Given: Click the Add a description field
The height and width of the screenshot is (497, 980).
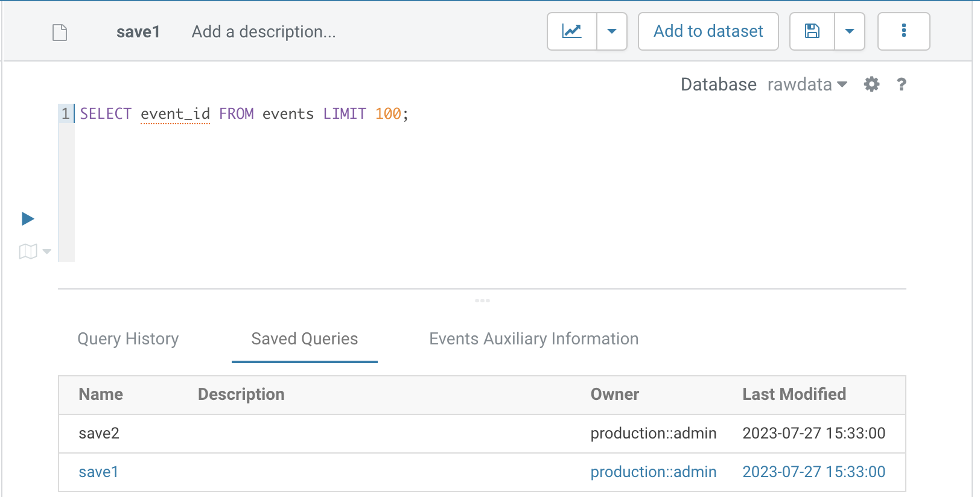Looking at the screenshot, I should [264, 31].
